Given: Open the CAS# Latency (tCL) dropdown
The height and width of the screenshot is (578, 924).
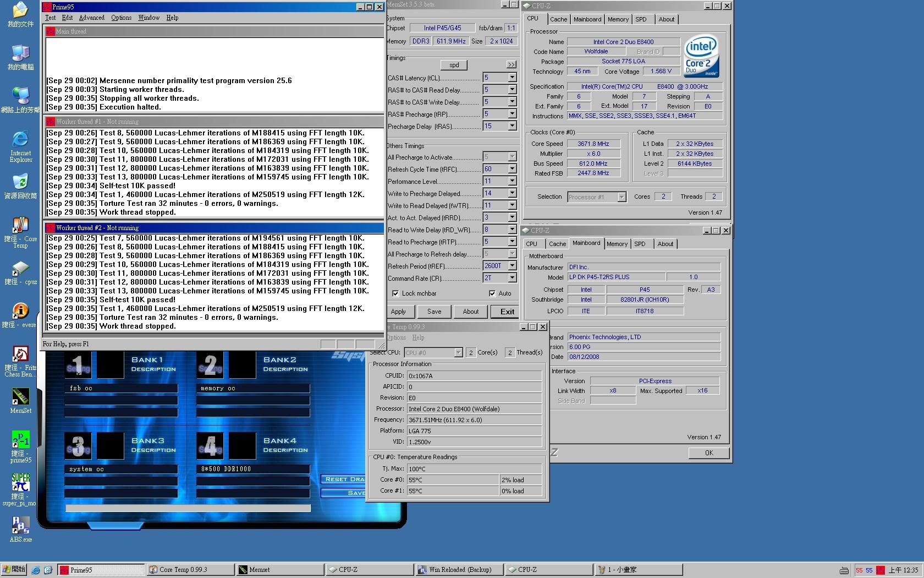Looking at the screenshot, I should click(x=512, y=78).
